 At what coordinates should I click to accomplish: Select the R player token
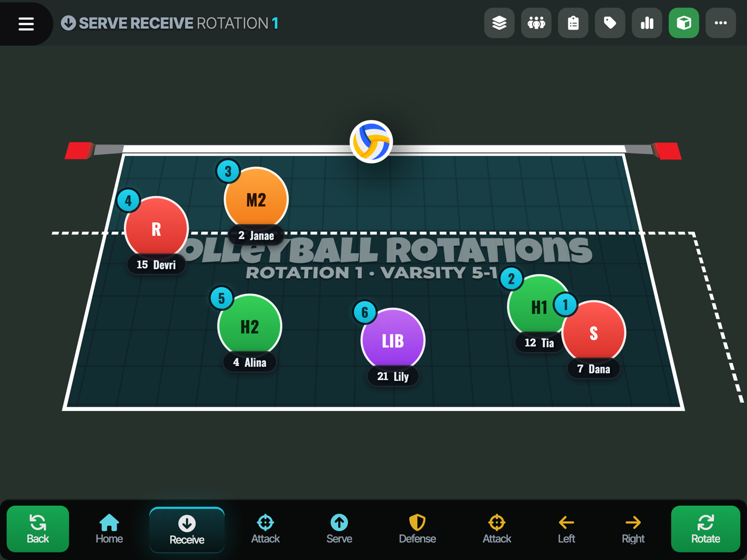[x=156, y=228]
